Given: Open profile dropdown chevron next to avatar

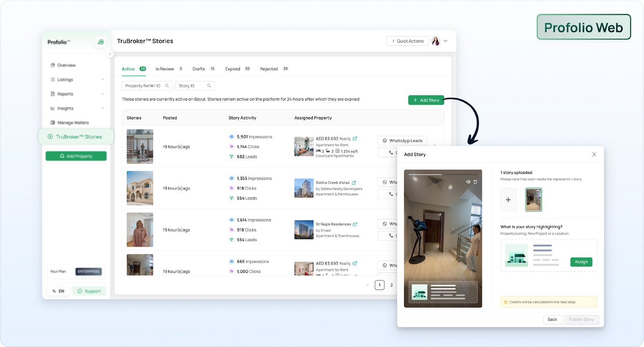Looking at the screenshot, I should tap(446, 41).
